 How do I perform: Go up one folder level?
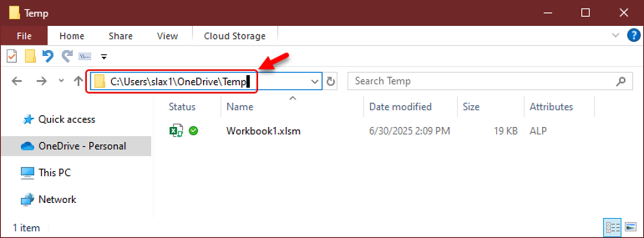[78, 81]
